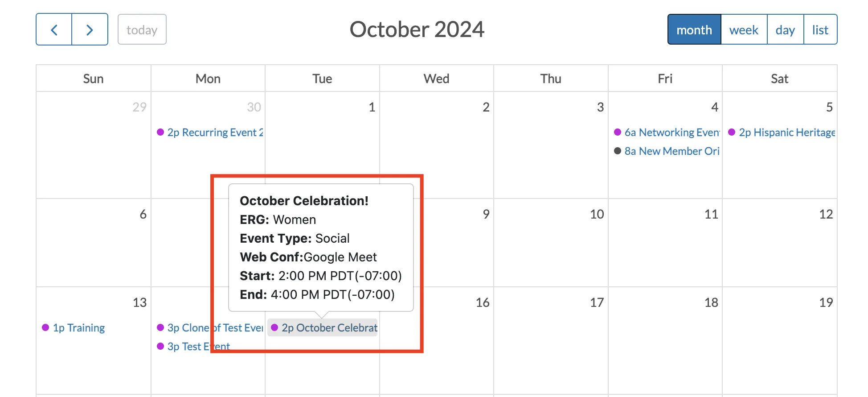This screenshot has width=868, height=397.
Task: Open the 3p Test Event entry
Action: pyautogui.click(x=193, y=347)
